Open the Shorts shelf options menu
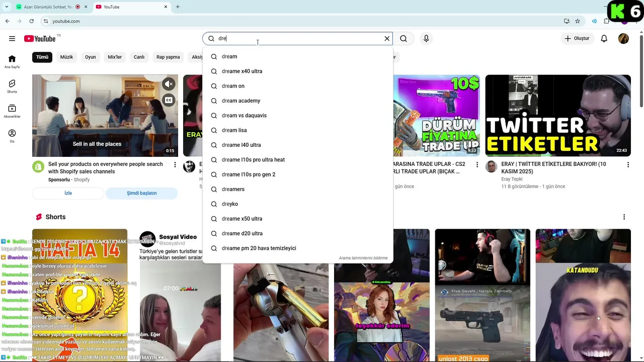The width and height of the screenshot is (644, 362). pyautogui.click(x=624, y=217)
